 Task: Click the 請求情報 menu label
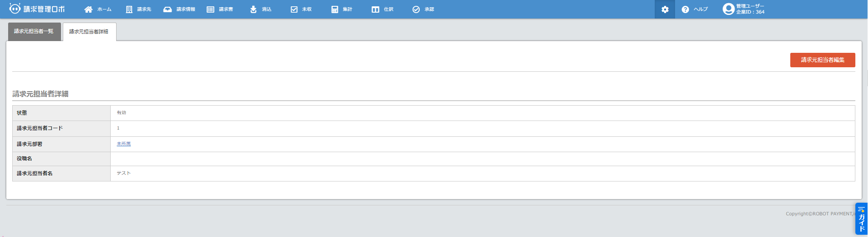(186, 9)
